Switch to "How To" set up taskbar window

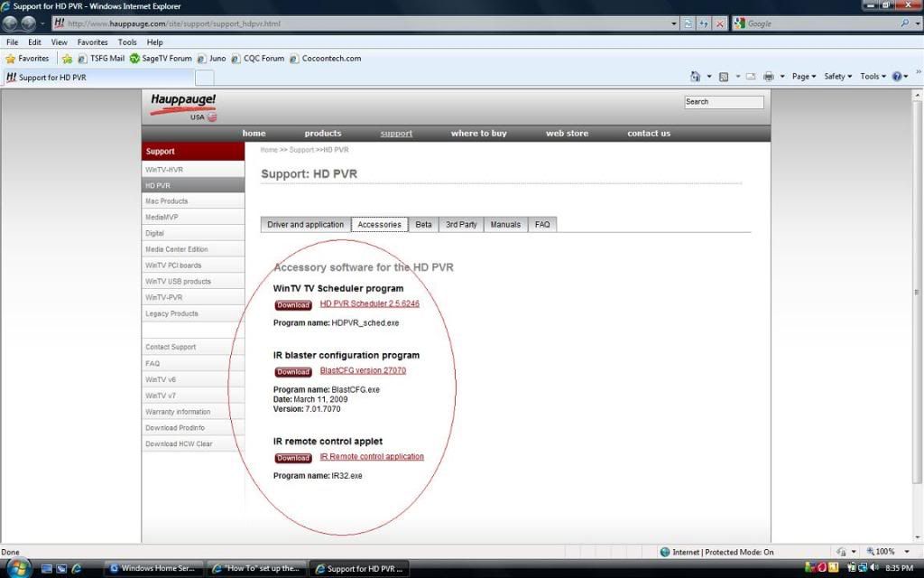click(x=257, y=569)
